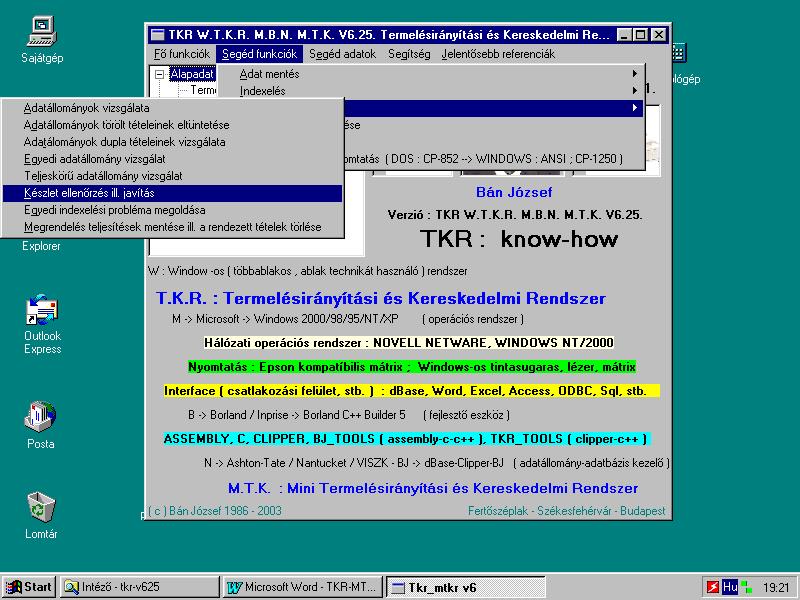800x600 pixels.
Task: Click the Microsoft Windows 2000/98/95/NT/XP line
Action: tap(347, 319)
